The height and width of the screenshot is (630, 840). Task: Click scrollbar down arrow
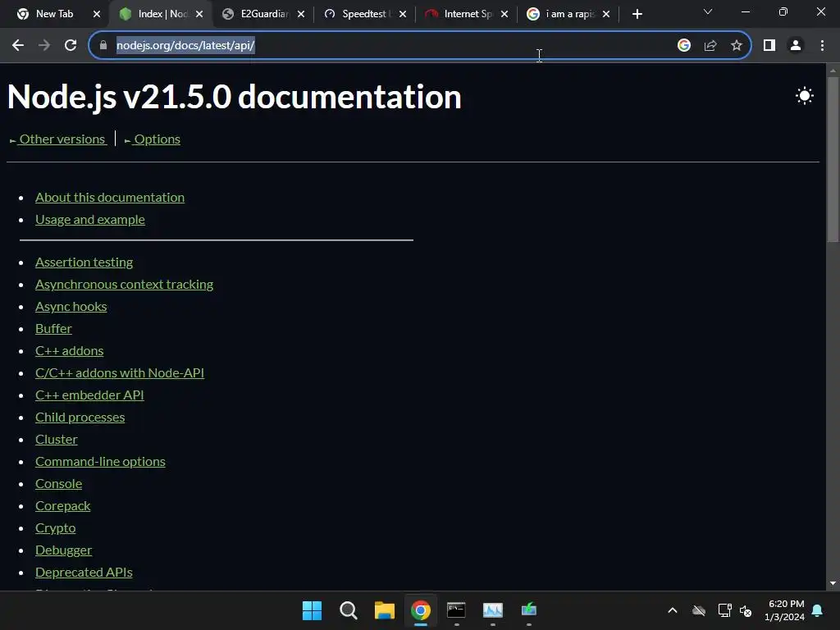coord(833,583)
